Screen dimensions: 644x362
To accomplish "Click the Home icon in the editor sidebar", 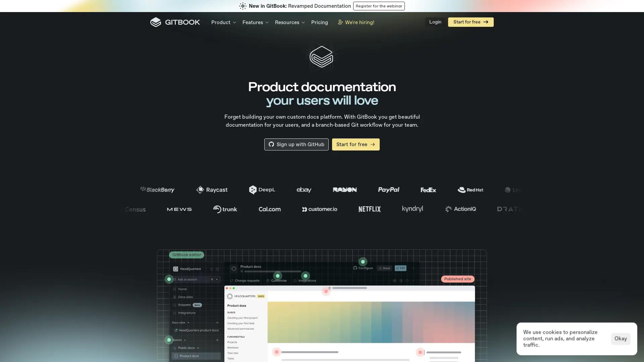I will coord(175,289).
